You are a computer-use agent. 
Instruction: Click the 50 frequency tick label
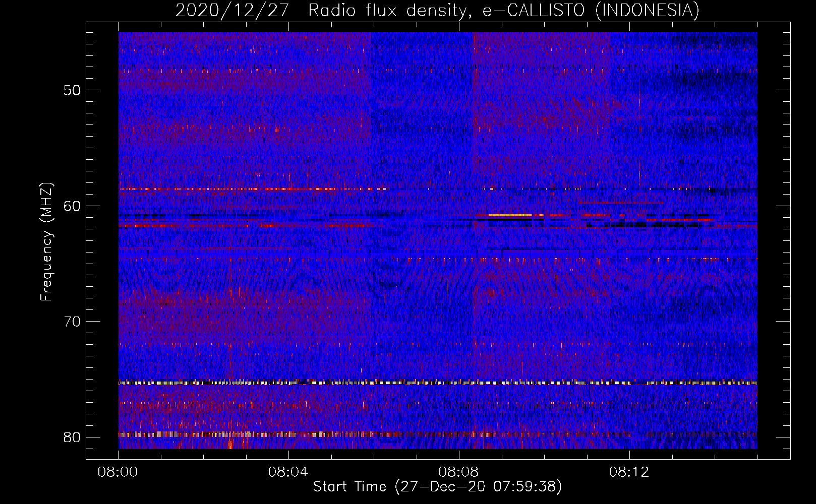(x=72, y=90)
